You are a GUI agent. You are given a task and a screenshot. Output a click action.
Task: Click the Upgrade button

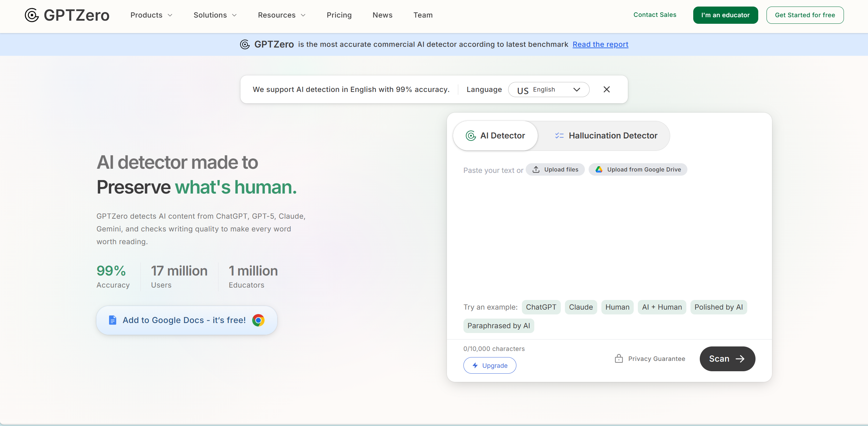(x=490, y=365)
